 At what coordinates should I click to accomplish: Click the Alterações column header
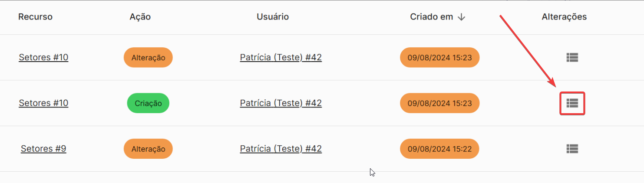tap(564, 17)
